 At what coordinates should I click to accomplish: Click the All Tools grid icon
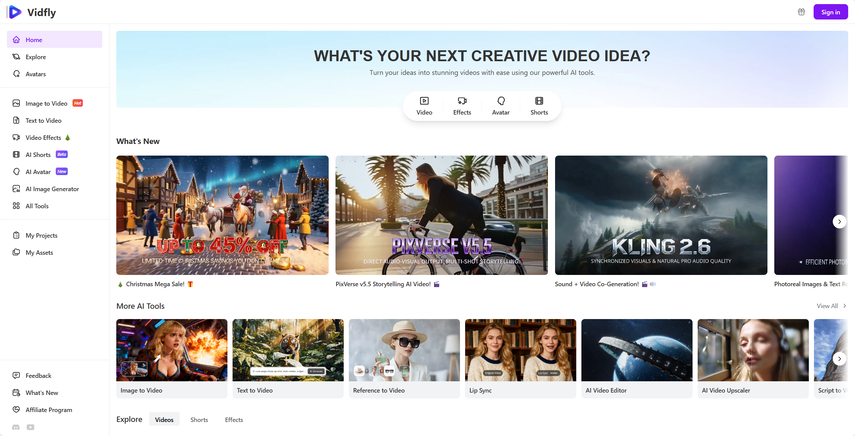tap(16, 206)
